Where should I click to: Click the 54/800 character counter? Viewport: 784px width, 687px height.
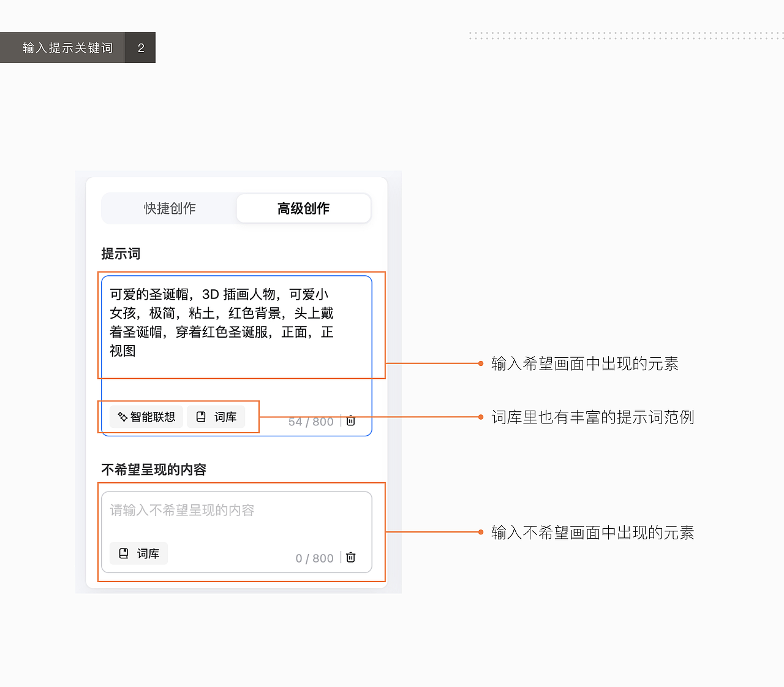tap(311, 421)
